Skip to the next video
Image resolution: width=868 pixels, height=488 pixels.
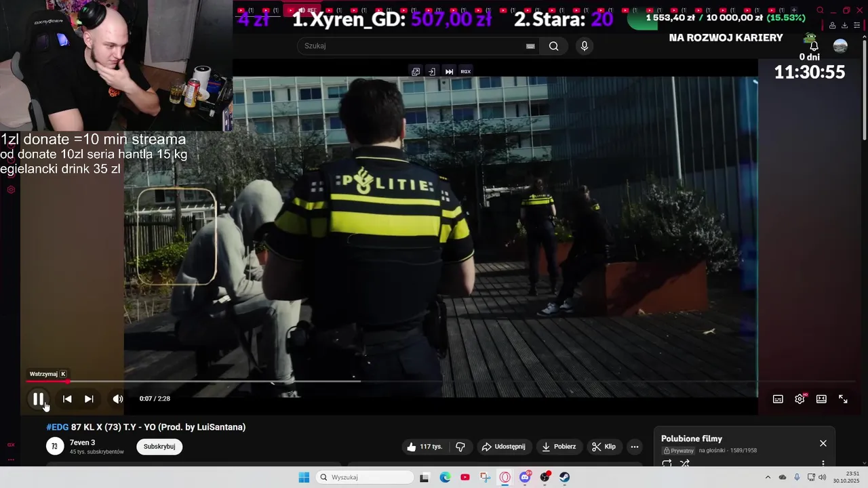tap(89, 399)
